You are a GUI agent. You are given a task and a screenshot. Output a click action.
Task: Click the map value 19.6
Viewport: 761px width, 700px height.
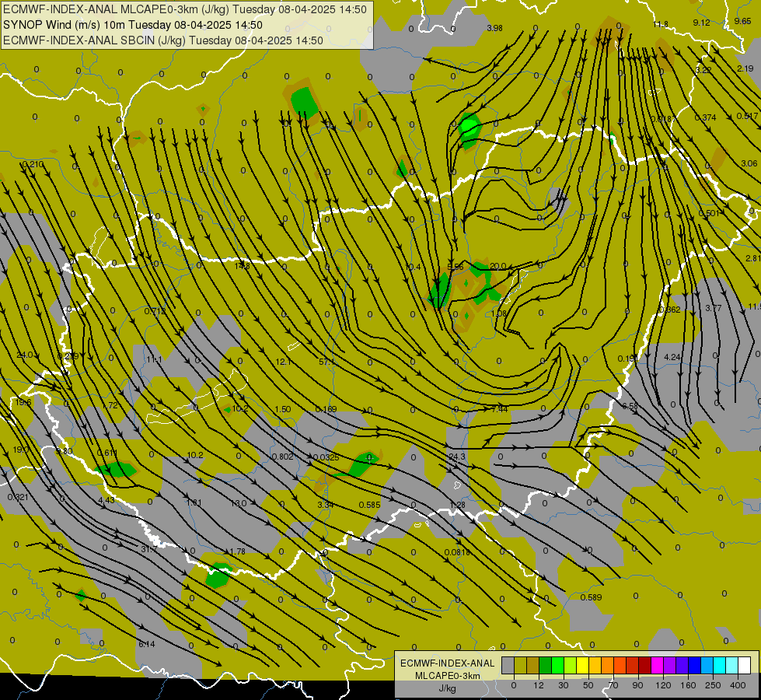click(x=23, y=402)
